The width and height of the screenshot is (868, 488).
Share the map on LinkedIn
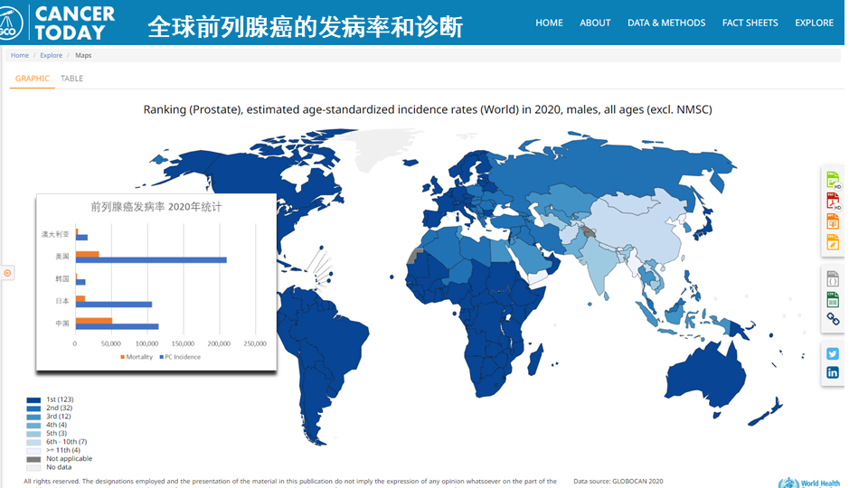pos(833,372)
